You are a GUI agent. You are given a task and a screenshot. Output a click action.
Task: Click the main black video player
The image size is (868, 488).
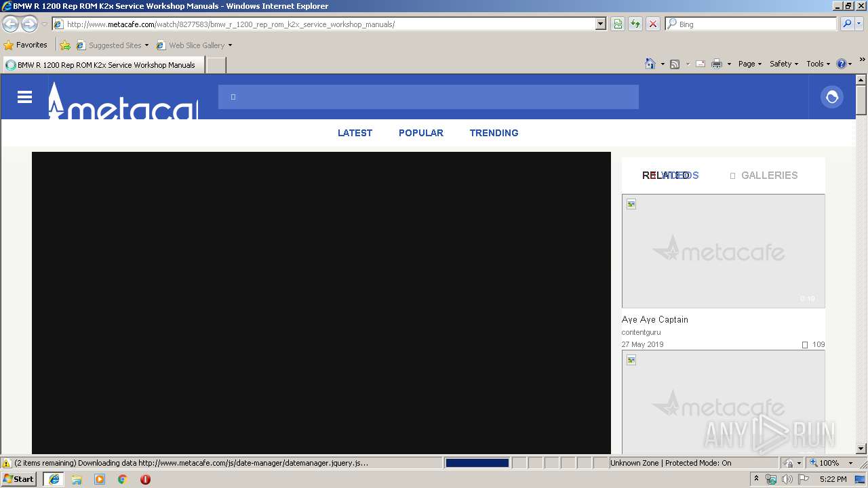tap(321, 303)
